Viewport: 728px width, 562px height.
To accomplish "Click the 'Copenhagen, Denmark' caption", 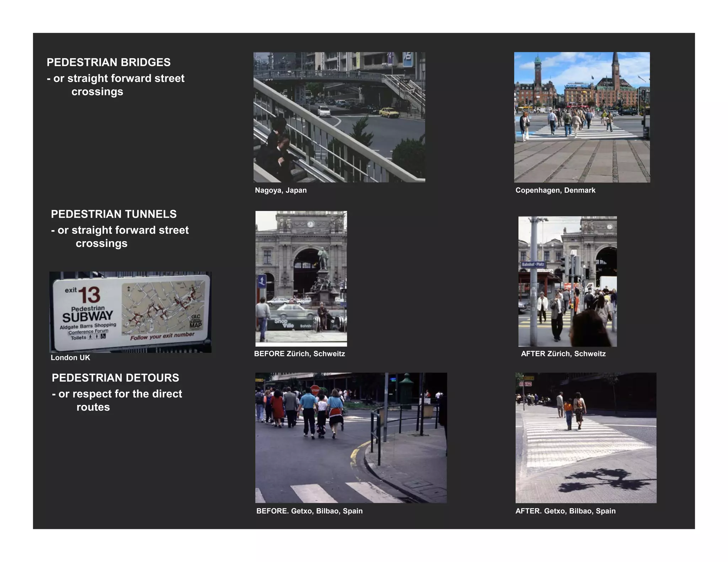I will click(555, 190).
